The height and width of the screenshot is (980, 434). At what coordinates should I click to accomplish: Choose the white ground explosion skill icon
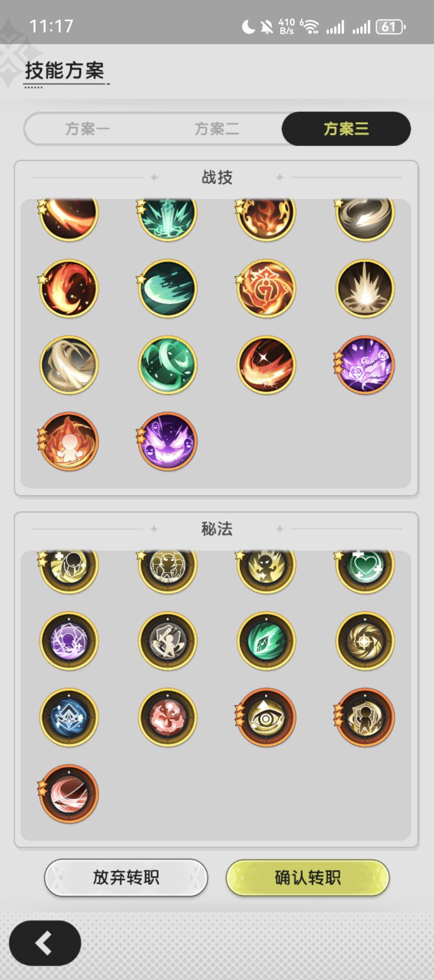point(365,289)
